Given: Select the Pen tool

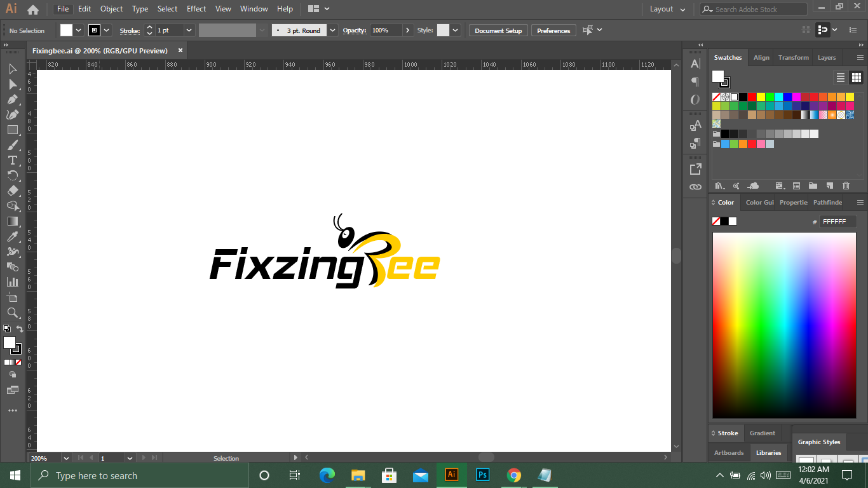Looking at the screenshot, I should pyautogui.click(x=12, y=99).
